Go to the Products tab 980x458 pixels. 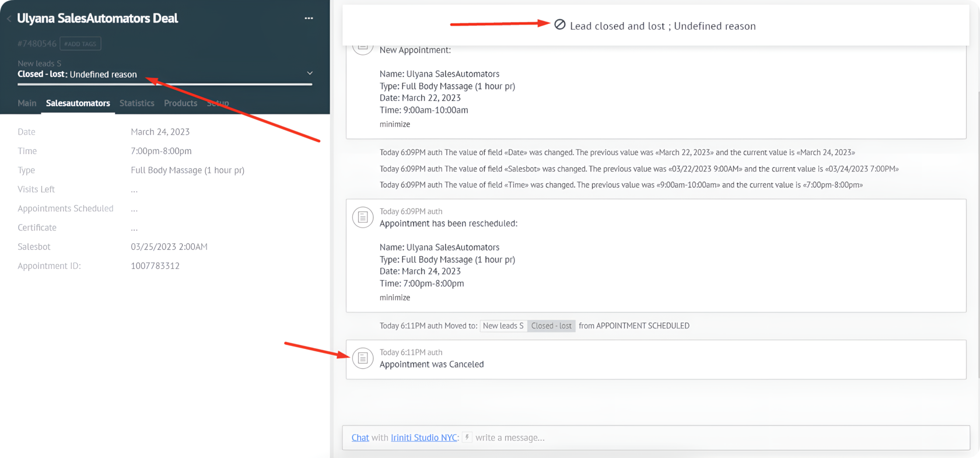[x=180, y=103]
